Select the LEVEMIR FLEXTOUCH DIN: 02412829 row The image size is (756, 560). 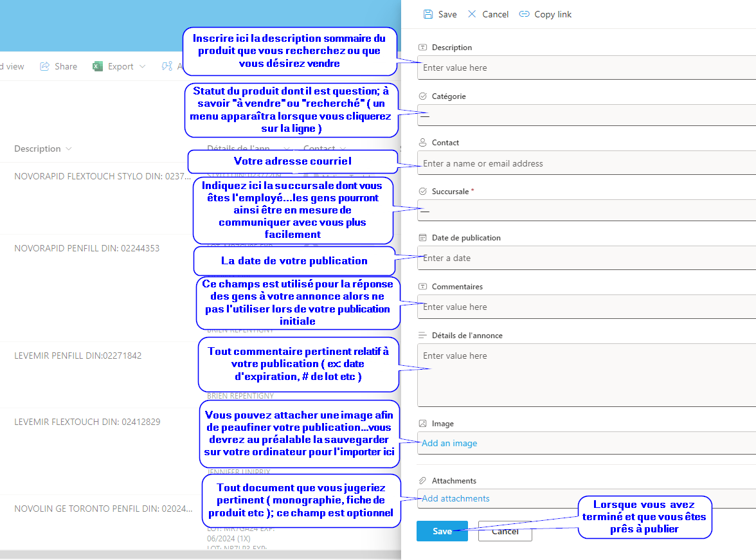click(87, 422)
